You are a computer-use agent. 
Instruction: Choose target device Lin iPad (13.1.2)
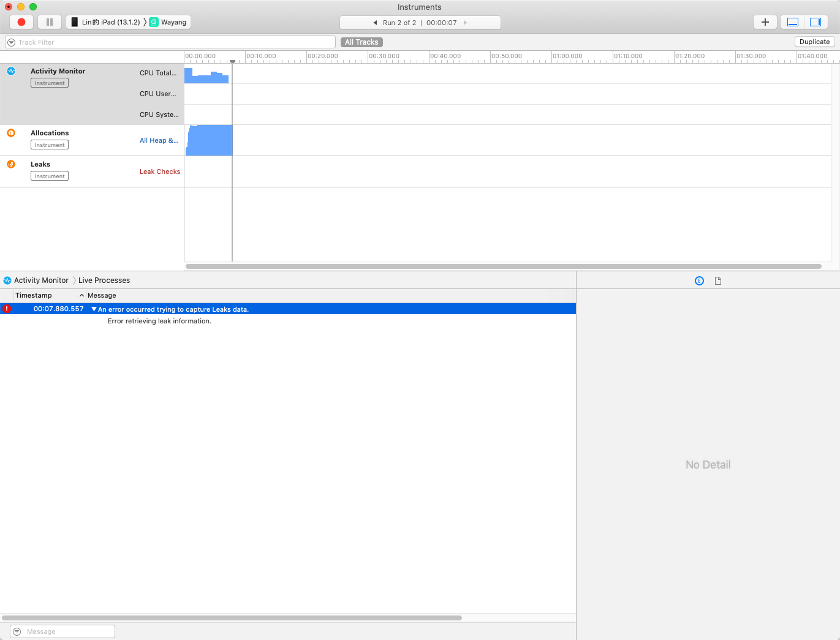pos(105,22)
